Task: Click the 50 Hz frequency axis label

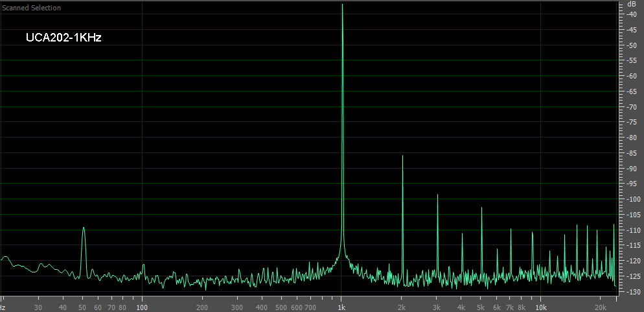Action: 82,307
